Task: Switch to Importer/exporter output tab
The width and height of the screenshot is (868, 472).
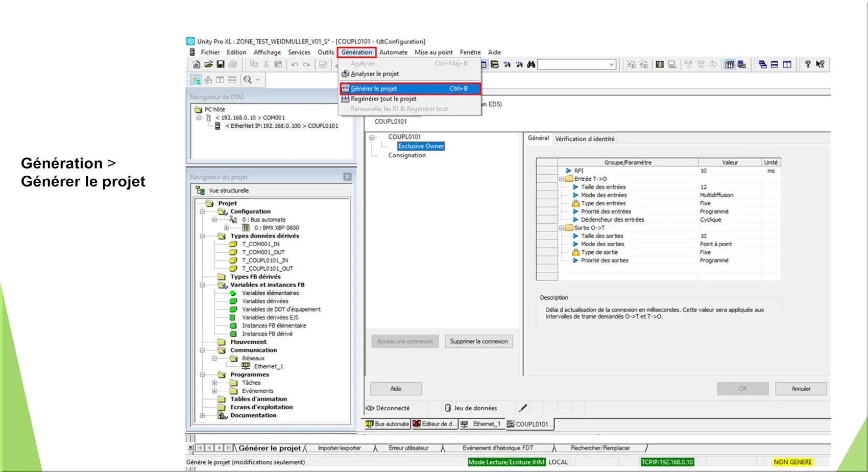Action: (339, 448)
